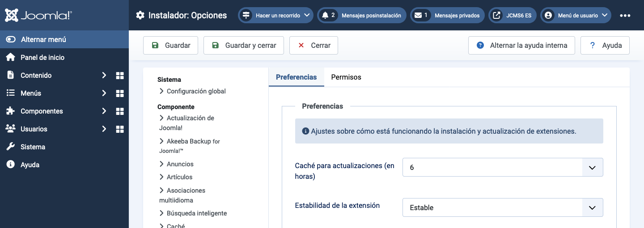
Task: Open Estabilidad de la extensión dropdown
Action: pos(503,207)
